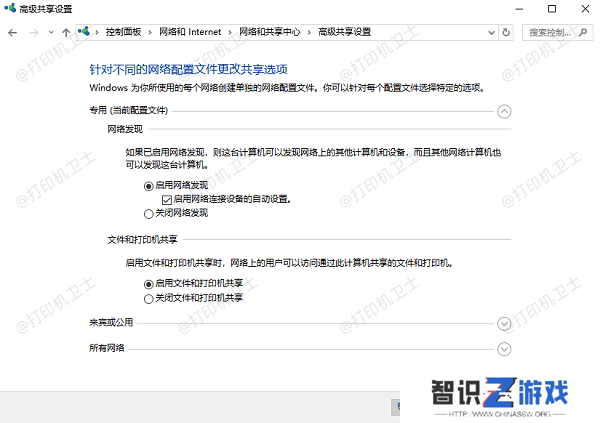Expand chevron after 网络和共享中心 breadcrumb
The height and width of the screenshot is (423, 600).
[309, 33]
